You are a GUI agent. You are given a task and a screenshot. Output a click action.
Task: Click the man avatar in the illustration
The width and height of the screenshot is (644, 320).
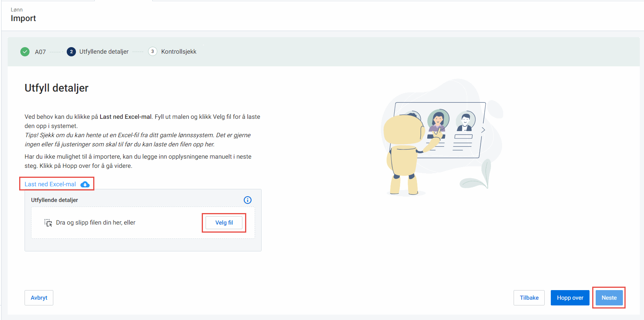point(465,122)
